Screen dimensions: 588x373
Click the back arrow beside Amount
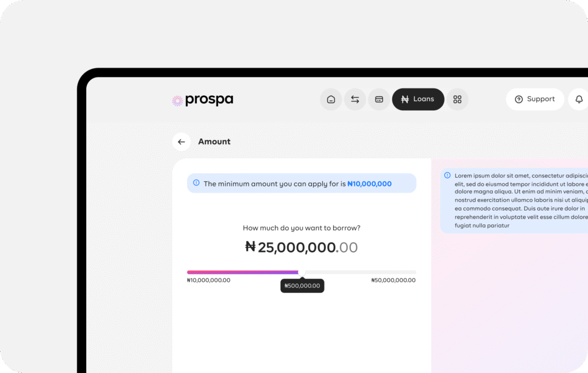[x=181, y=142]
